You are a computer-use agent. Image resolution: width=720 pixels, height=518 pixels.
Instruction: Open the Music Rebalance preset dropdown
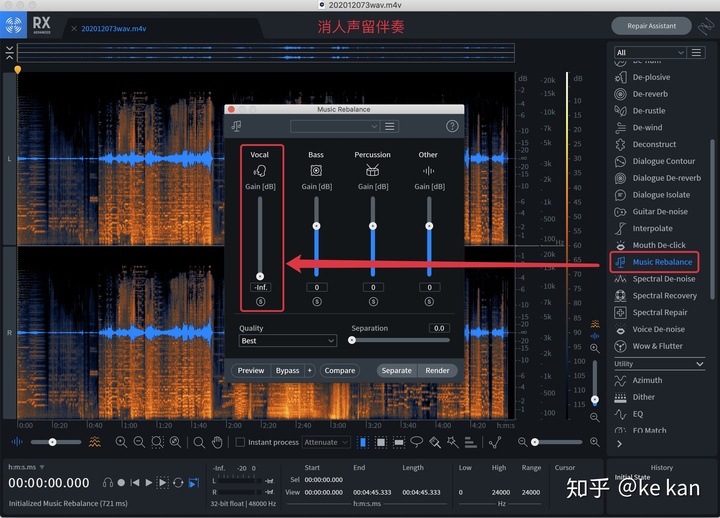click(x=335, y=126)
